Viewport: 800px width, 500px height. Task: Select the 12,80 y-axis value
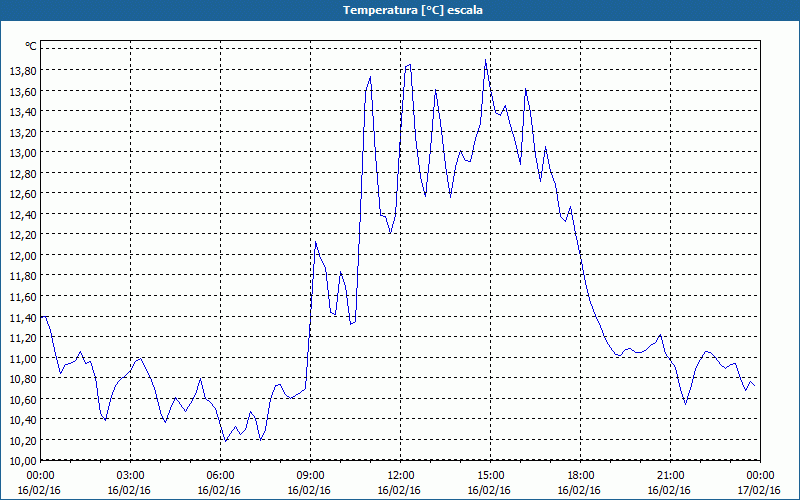[x=22, y=173]
